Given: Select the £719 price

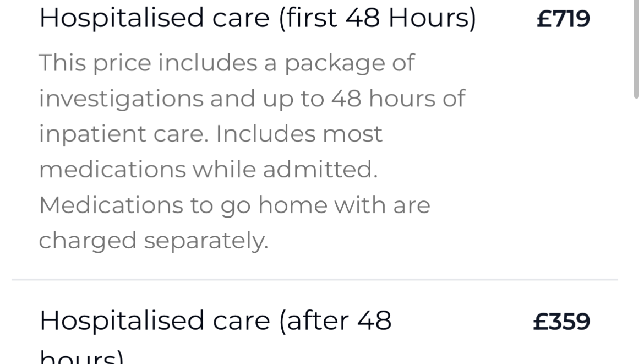Looking at the screenshot, I should coord(563,19).
